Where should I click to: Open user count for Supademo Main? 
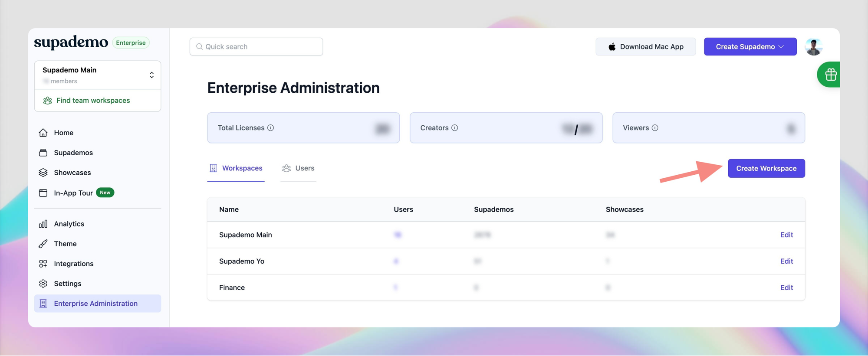point(398,235)
